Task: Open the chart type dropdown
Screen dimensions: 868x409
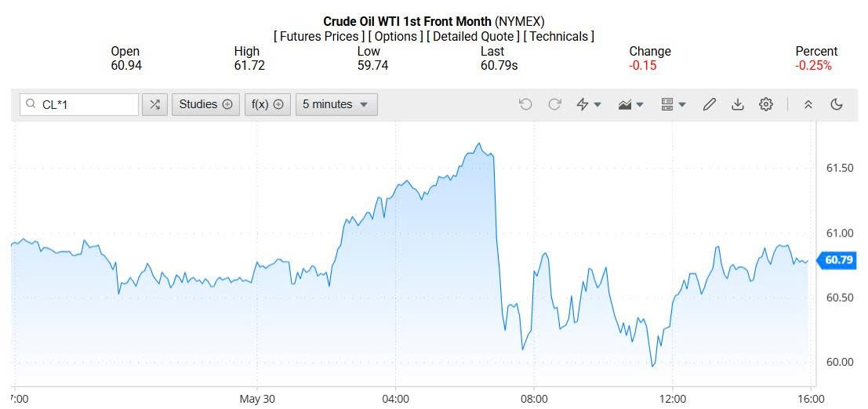Action: (630, 104)
